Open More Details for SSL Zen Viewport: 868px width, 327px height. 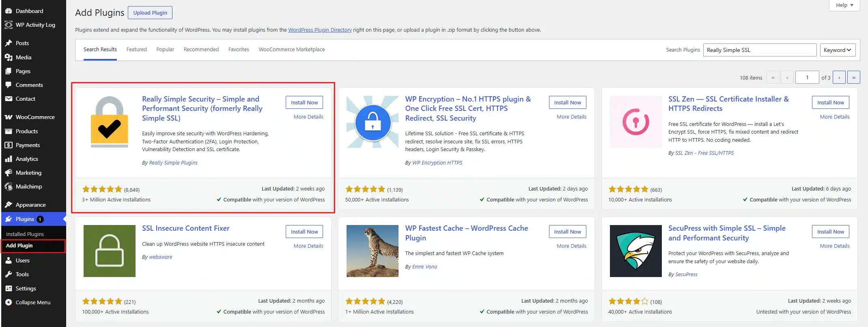(x=834, y=117)
